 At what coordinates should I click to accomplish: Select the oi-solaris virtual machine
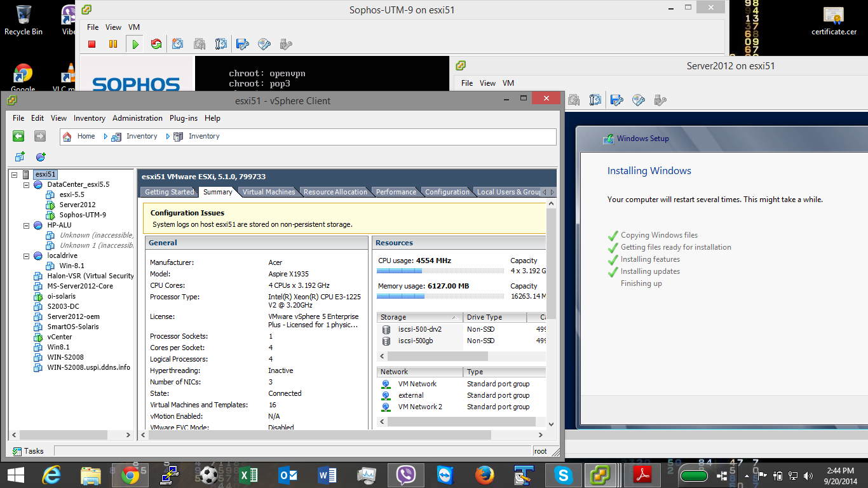pos(62,296)
